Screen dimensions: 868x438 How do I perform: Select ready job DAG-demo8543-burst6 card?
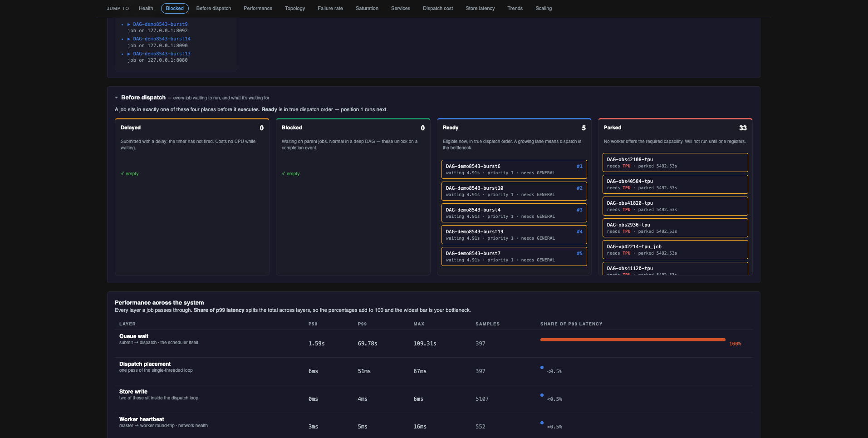(514, 169)
